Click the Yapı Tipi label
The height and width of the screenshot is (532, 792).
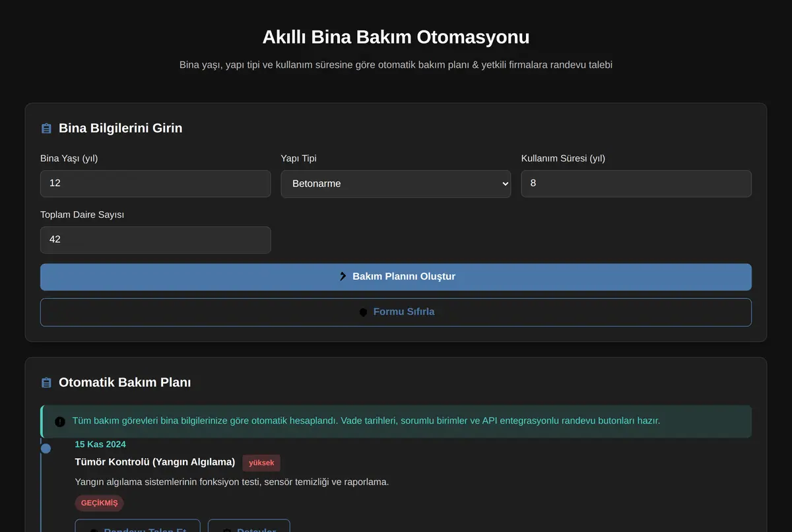(x=299, y=158)
